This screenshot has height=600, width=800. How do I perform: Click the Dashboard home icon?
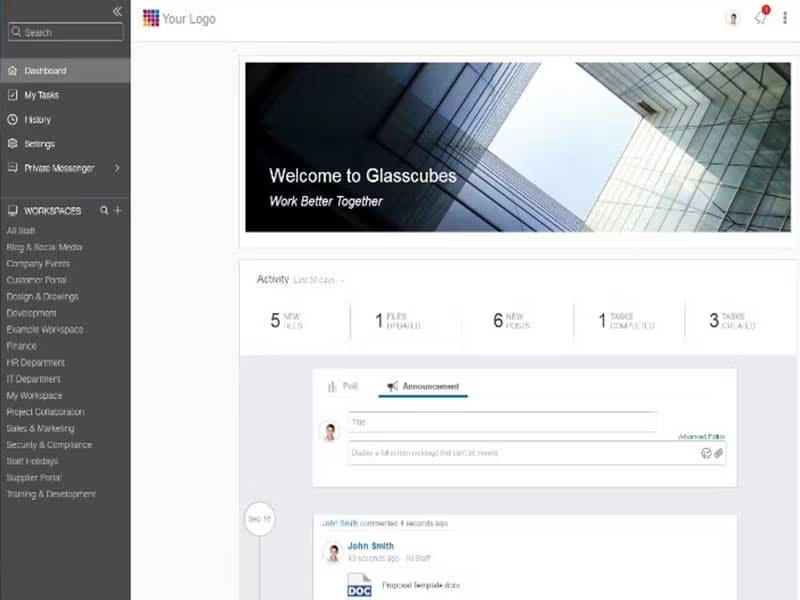[x=13, y=70]
